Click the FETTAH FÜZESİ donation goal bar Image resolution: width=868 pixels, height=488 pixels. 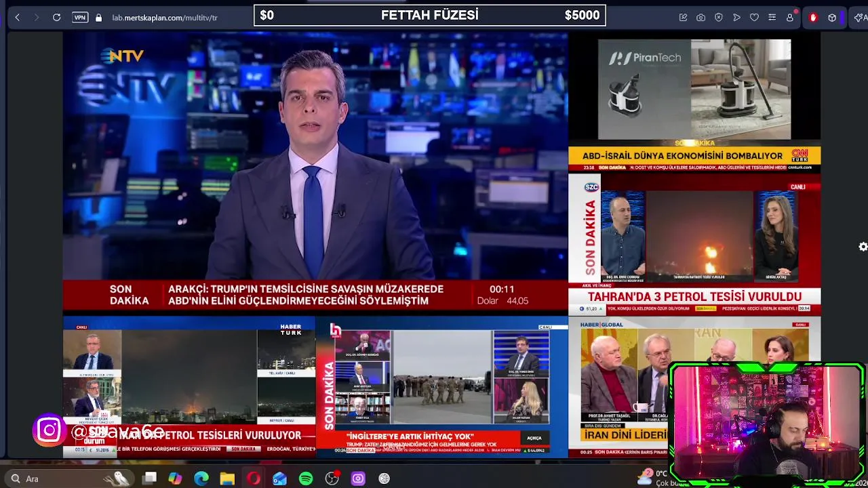pos(430,15)
